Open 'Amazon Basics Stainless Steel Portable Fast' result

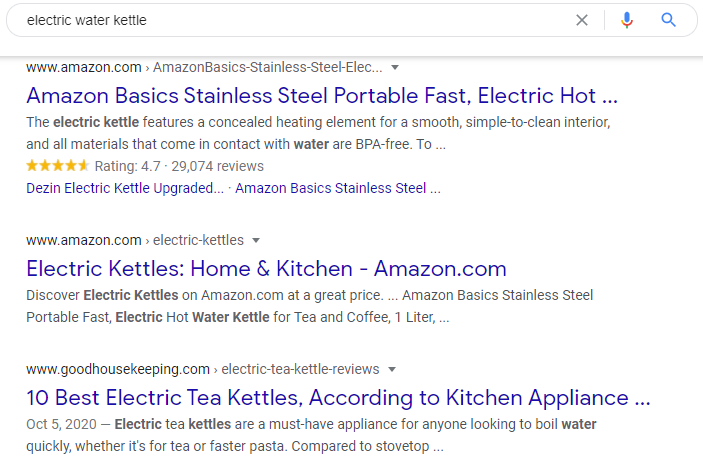322,96
